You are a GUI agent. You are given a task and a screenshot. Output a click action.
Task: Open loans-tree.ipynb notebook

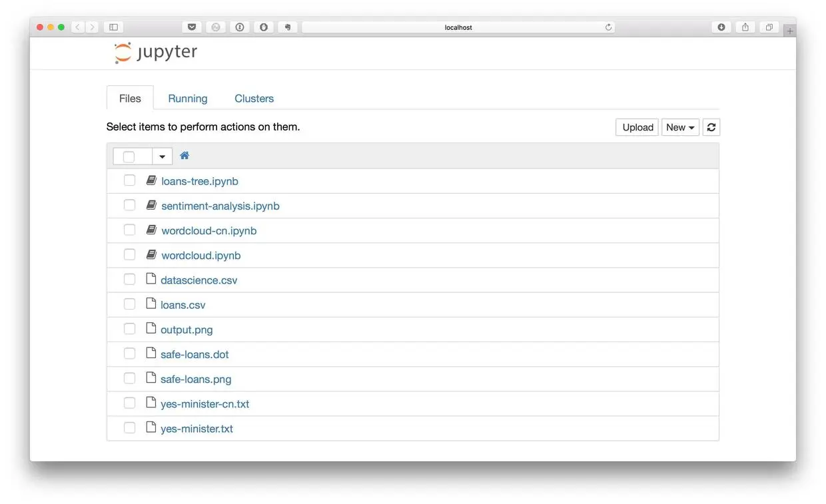point(200,181)
